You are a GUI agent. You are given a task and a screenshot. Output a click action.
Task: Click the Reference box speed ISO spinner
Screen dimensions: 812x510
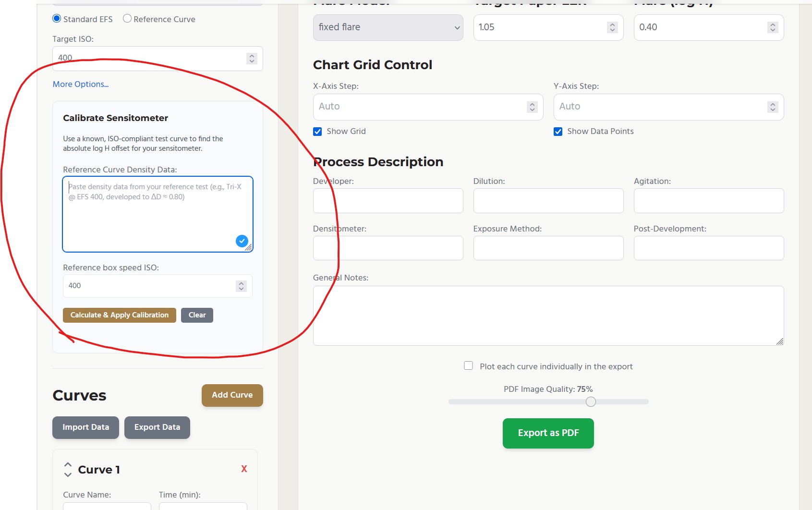(241, 286)
